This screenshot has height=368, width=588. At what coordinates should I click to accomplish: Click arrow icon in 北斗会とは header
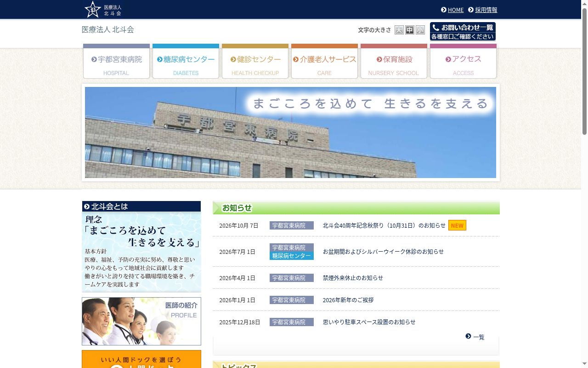pos(87,207)
